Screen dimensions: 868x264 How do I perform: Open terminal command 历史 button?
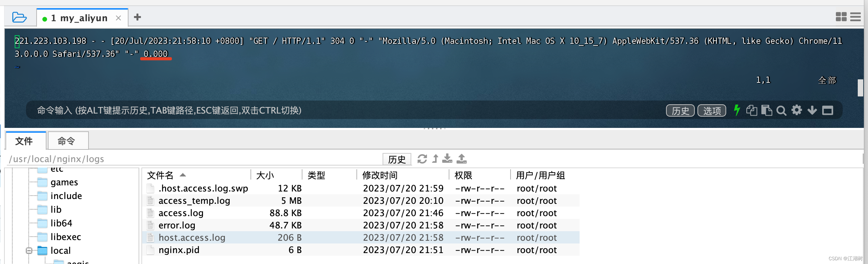680,111
